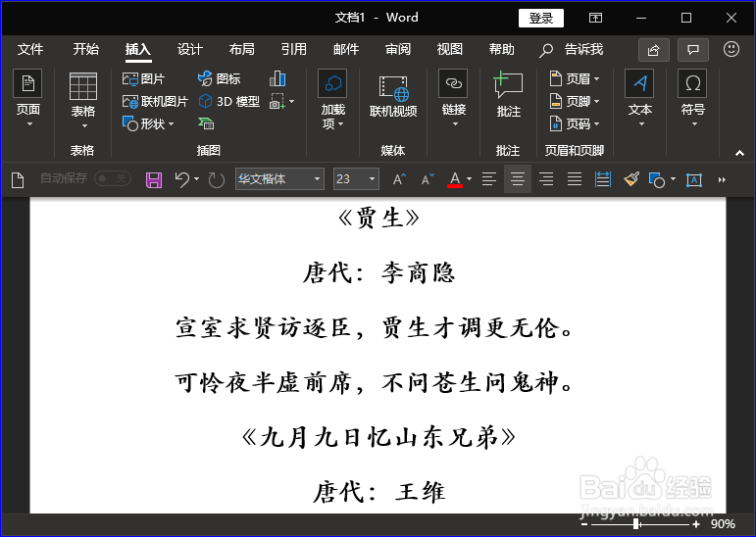Click the shapes icon in quick toolbar
The height and width of the screenshot is (537, 756).
point(657,180)
